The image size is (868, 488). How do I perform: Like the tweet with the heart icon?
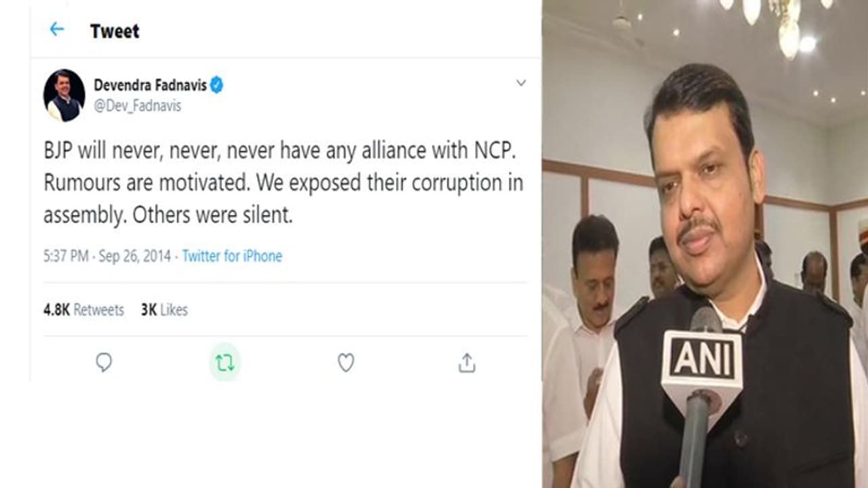pyautogui.click(x=346, y=363)
